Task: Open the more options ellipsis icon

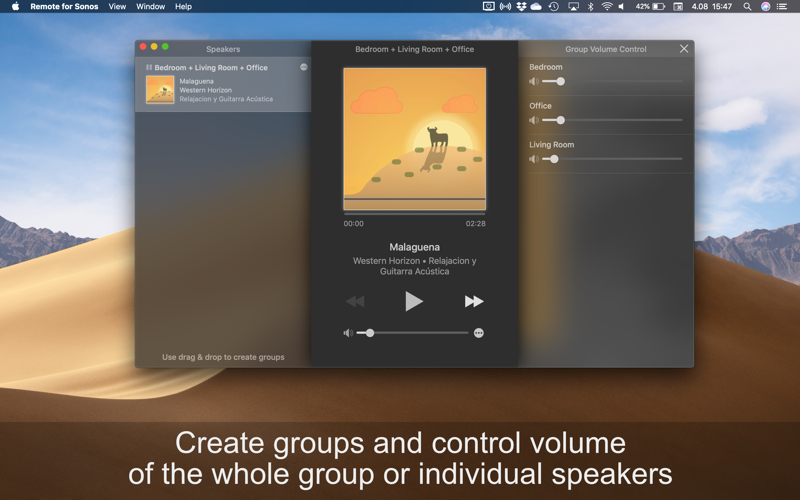Action: 479,333
